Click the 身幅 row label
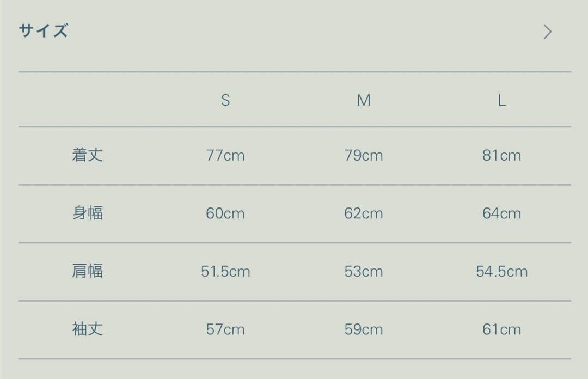The height and width of the screenshot is (379, 588). tap(87, 213)
